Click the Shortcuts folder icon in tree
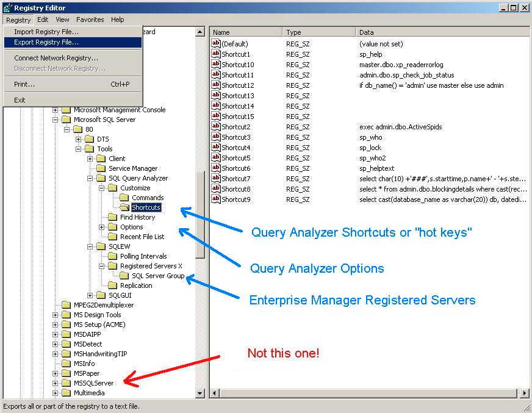Screen dimensions: 532x413 [124, 207]
